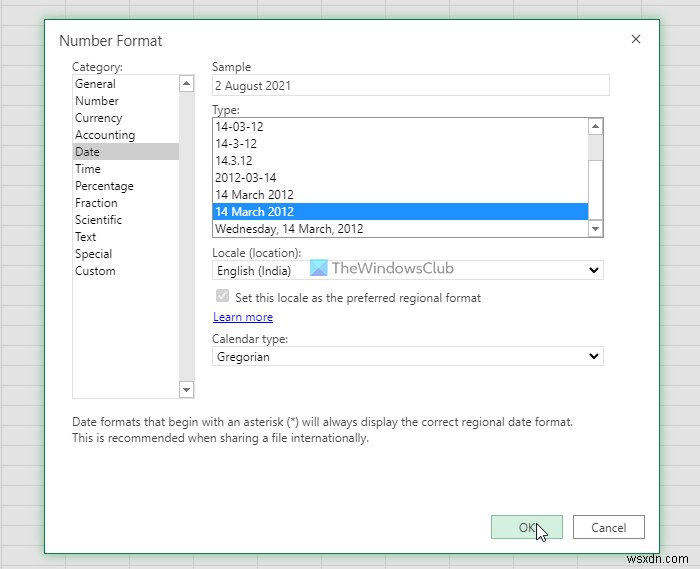Pick the unselected 14 March 2012 type

(x=400, y=195)
